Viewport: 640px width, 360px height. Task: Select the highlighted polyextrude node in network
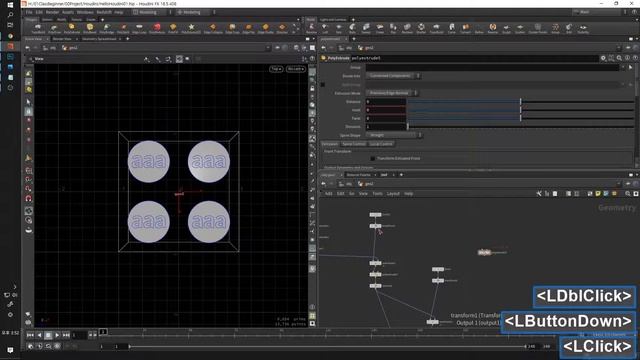tap(484, 253)
